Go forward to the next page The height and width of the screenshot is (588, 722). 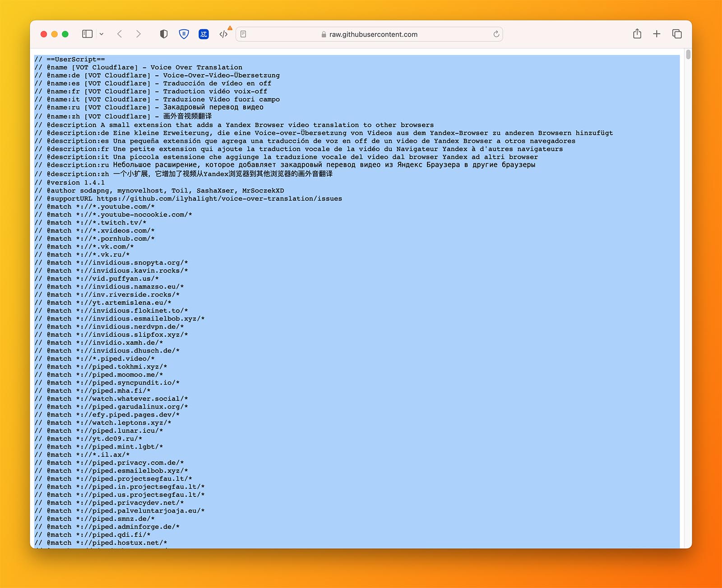139,34
